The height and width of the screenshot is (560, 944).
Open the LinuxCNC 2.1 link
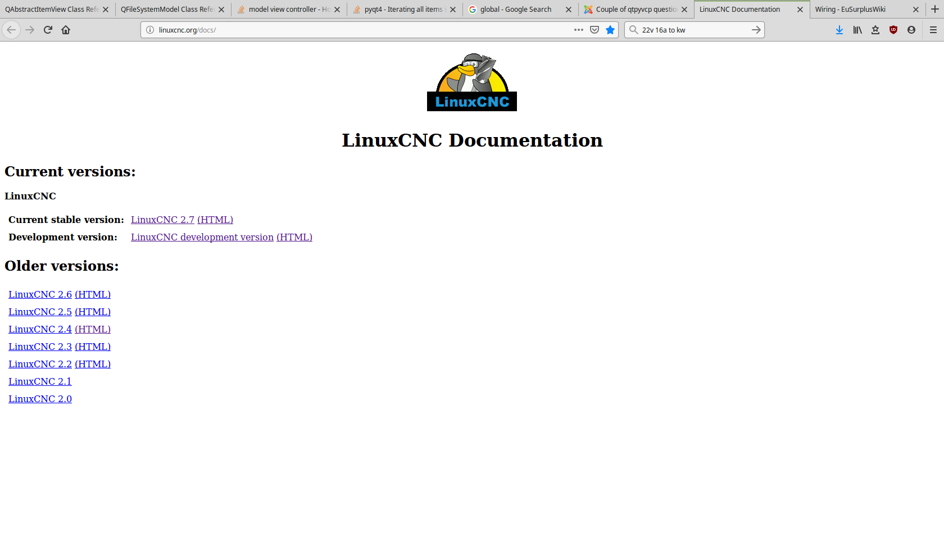[x=40, y=381]
